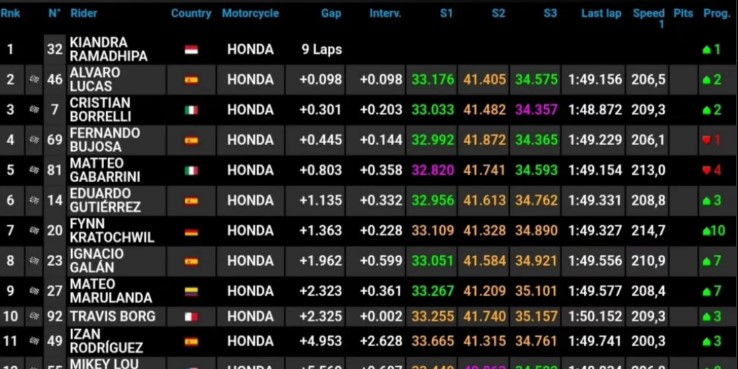The image size is (738, 369).
Task: Click the purple S3 time 34.357
Action: pyautogui.click(x=536, y=110)
